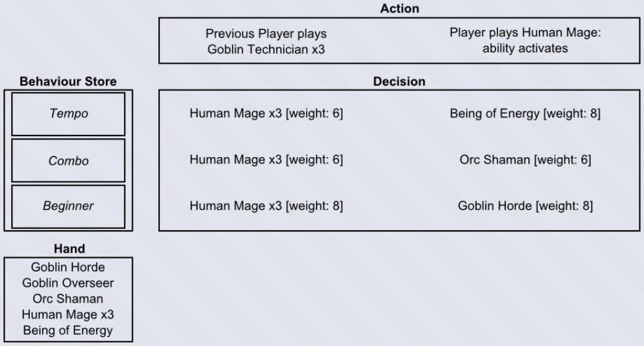Viewport: 644px width, 346px height.
Task: Select the Tempo behaviour box
Action: click(68, 114)
